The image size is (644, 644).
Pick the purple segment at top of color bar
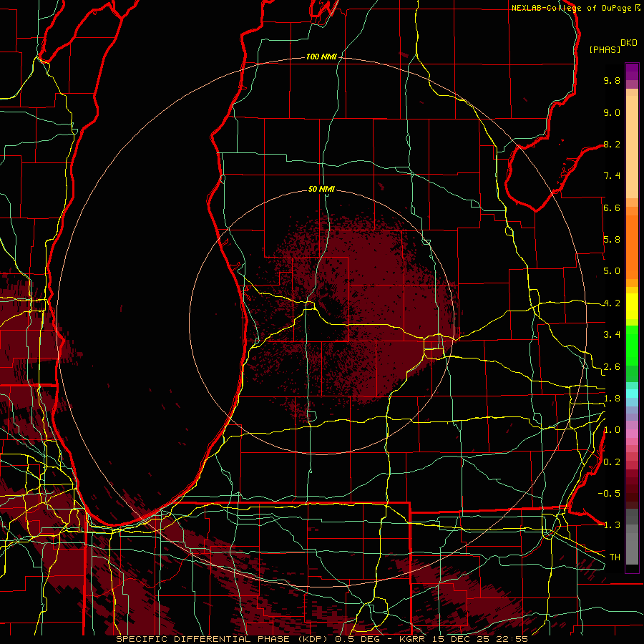(632, 72)
